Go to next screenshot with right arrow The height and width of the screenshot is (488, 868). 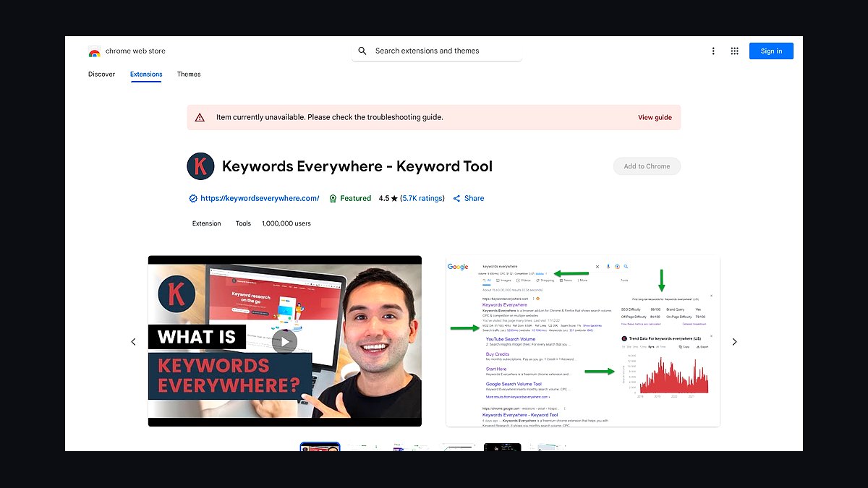(734, 342)
